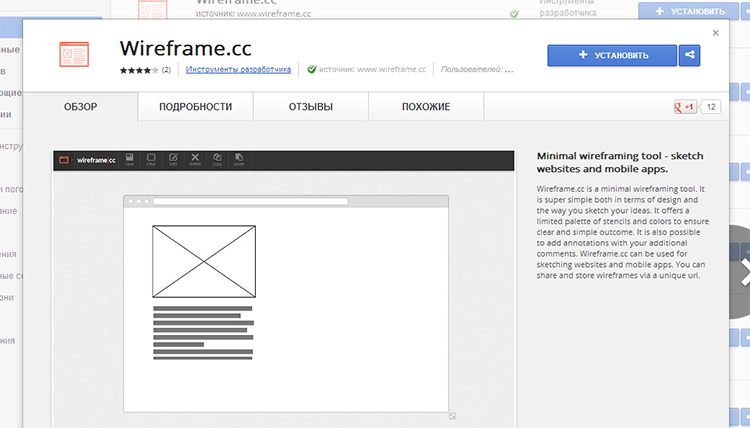Click the Wireframe.cc app logo icon
This screenshot has width=750, height=428.
74,54
